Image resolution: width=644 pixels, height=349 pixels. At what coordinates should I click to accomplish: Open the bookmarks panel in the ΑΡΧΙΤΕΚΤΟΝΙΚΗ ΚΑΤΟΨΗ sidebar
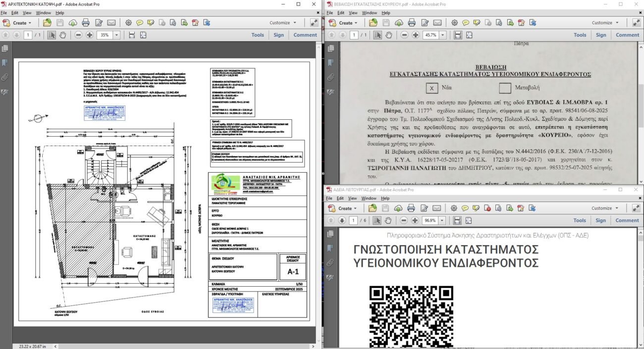pos(5,63)
